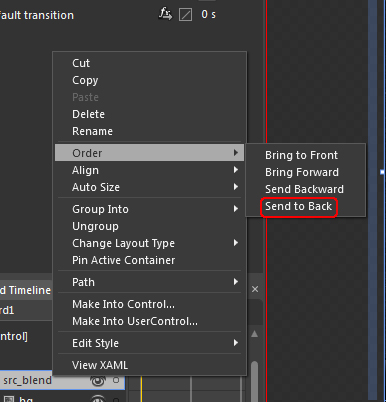Open the Edit Style submenu
Screen dimensions: 386x402
pyautogui.click(x=149, y=343)
